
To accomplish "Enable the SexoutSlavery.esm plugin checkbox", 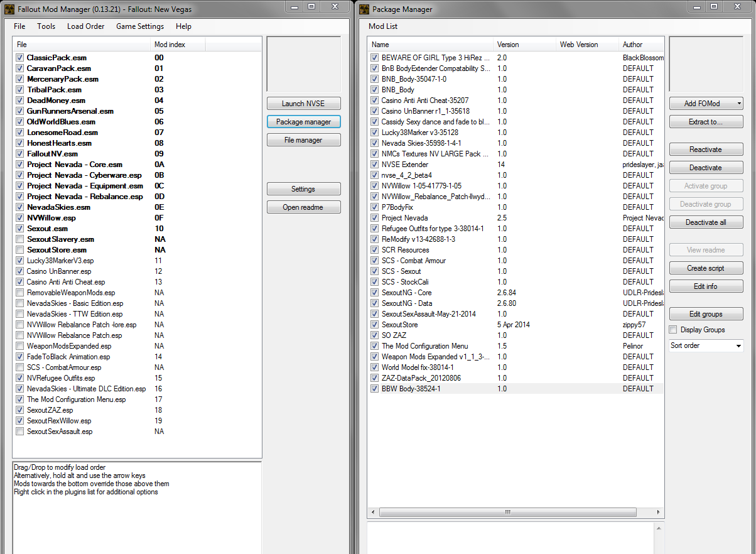I will pyautogui.click(x=20, y=239).
